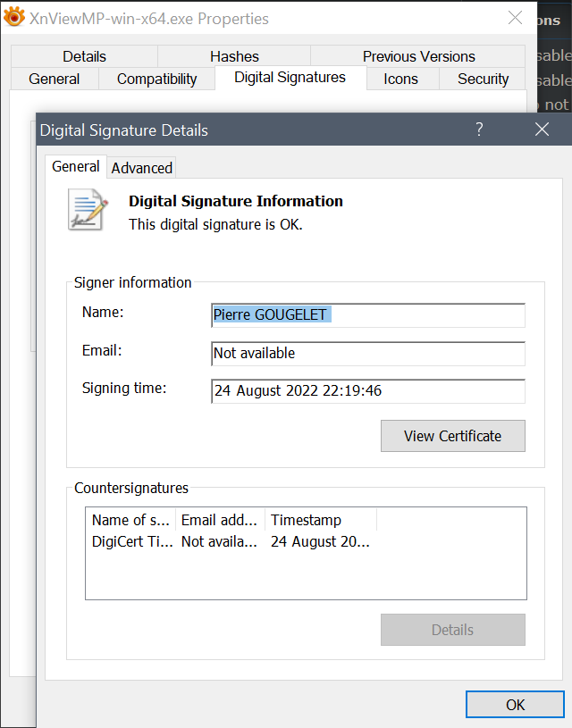Click the XnView app icon in title bar

pyautogui.click(x=14, y=18)
